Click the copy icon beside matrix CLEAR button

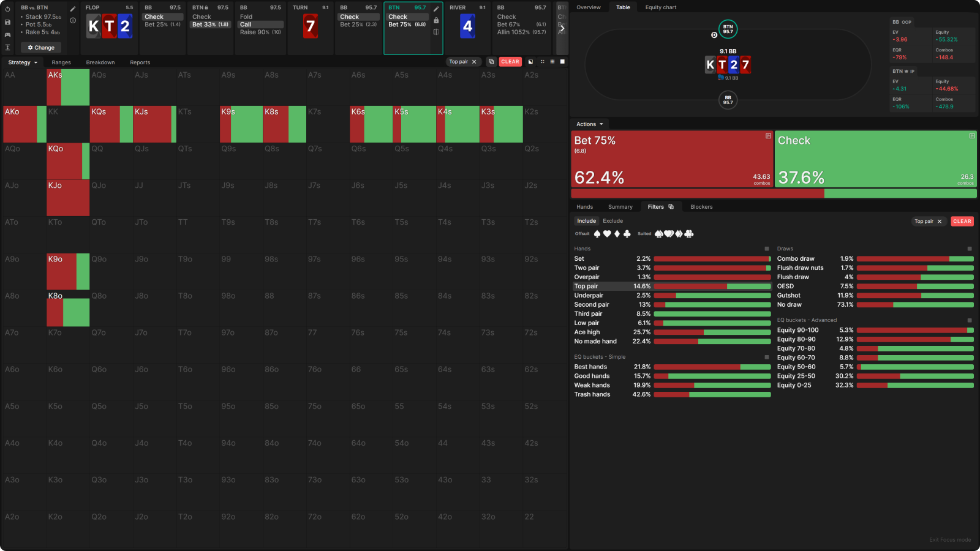pyautogui.click(x=491, y=62)
